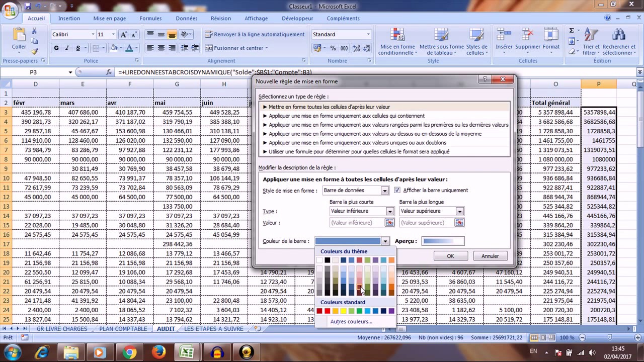Image resolution: width=644 pixels, height=362 pixels.
Task: Click the Valeur inférieure value input field
Action: 357,223
